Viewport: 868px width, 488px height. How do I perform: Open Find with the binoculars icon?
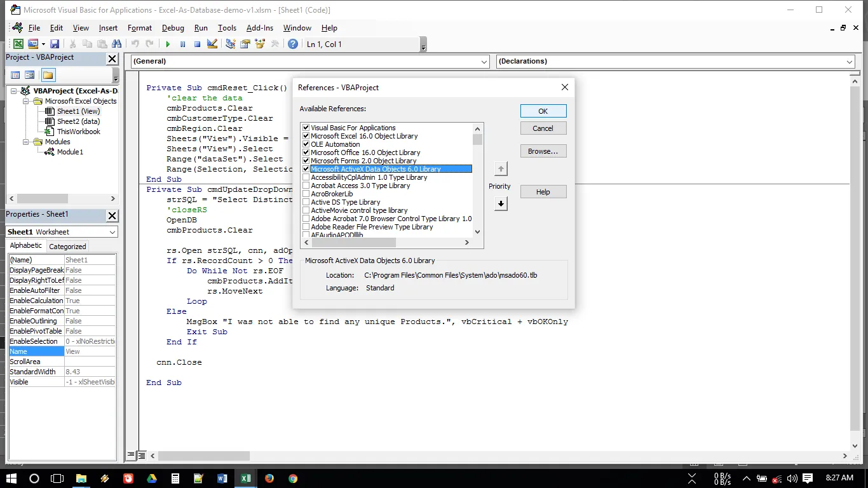click(x=116, y=44)
